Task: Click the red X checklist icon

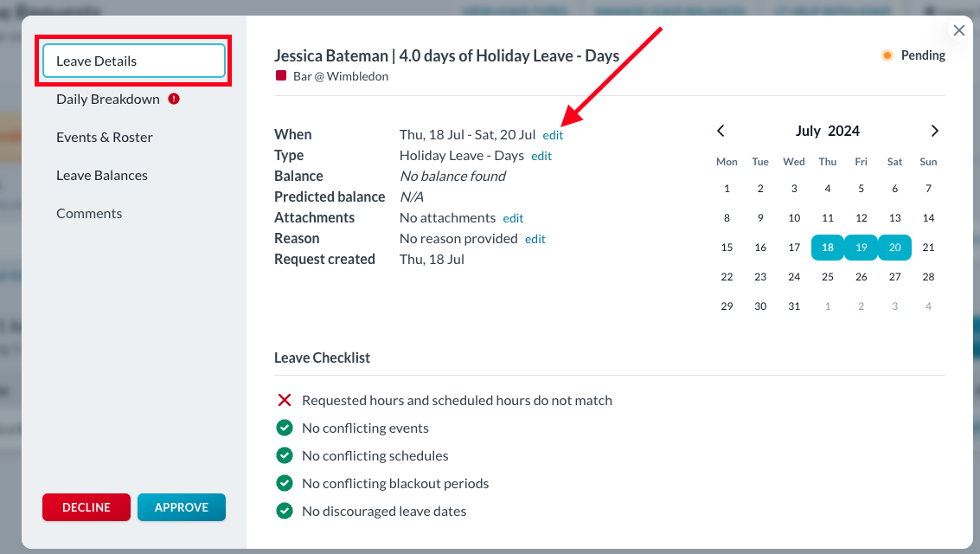Action: (x=284, y=400)
